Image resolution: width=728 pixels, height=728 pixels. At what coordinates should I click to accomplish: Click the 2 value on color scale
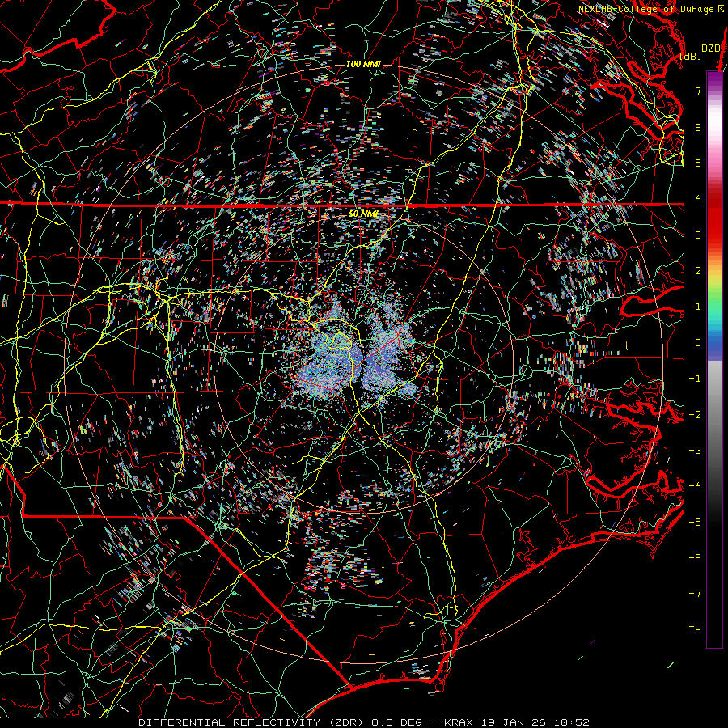pyautogui.click(x=698, y=271)
